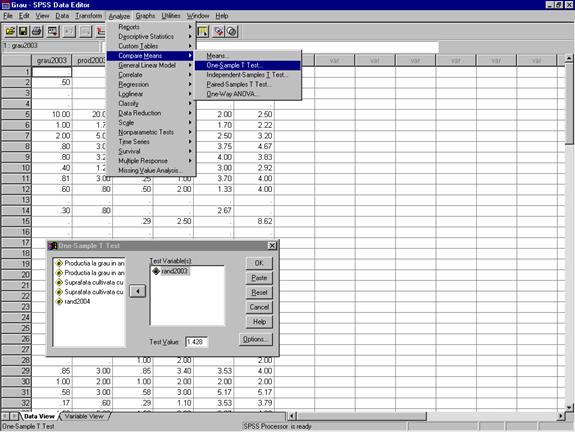575x432 pixels.
Task: Expand the Time Series submenu
Action: click(151, 142)
